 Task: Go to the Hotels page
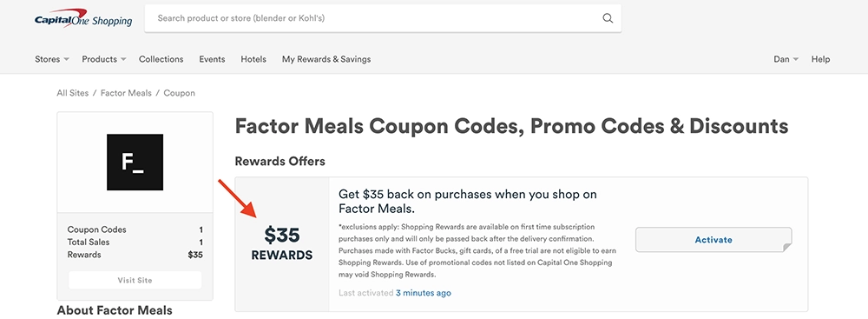(253, 59)
